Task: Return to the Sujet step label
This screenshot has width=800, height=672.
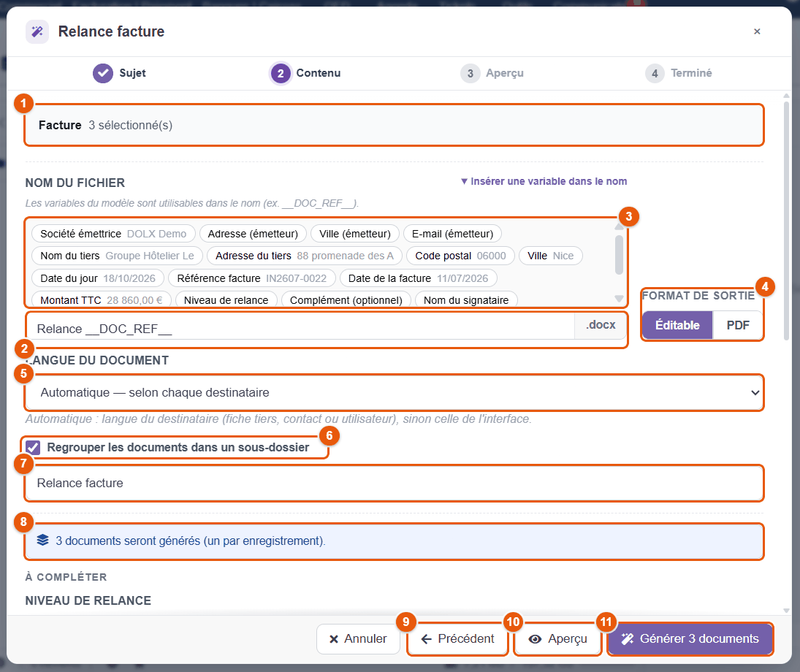Action: tap(132, 73)
